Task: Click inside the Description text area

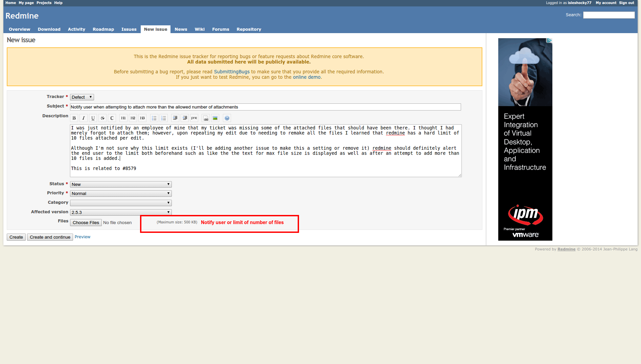Action: [266, 151]
